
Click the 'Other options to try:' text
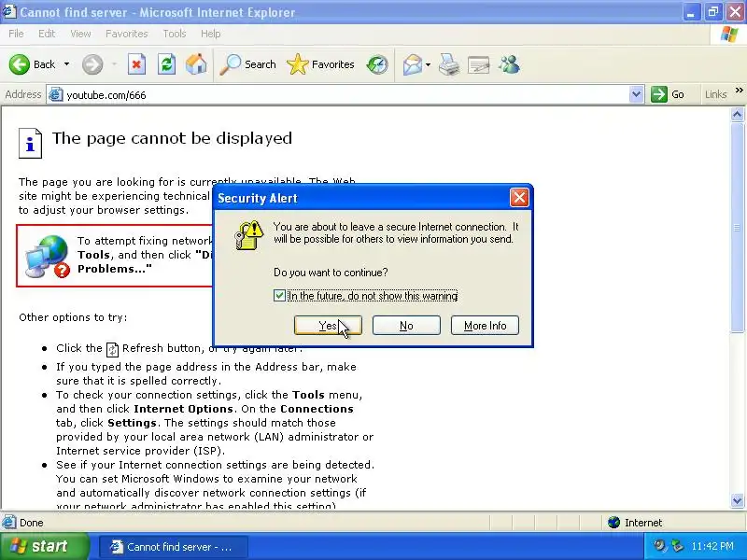73,317
